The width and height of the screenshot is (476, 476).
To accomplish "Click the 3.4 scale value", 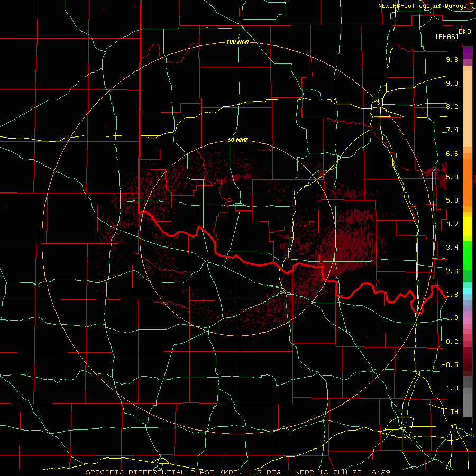I will coord(452,248).
